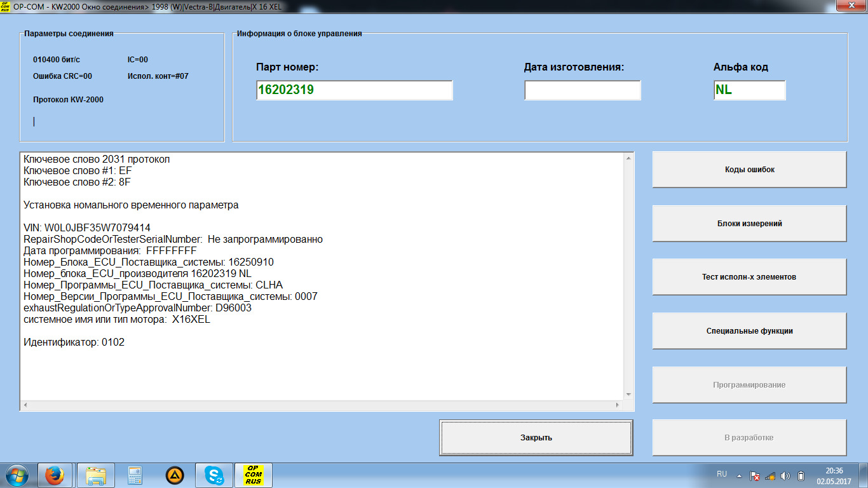Click the 'Испол. конт=#07' text
Viewport: 868px width, 488px height.
coord(158,76)
